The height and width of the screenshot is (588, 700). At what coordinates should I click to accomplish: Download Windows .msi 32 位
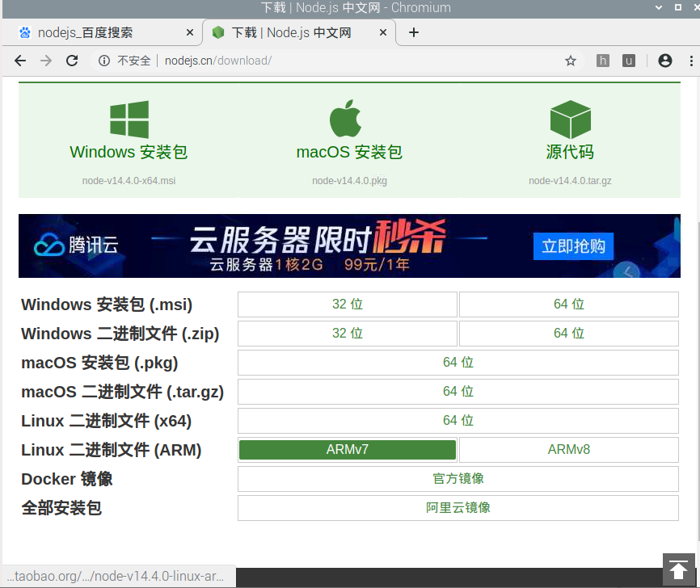[x=348, y=304]
